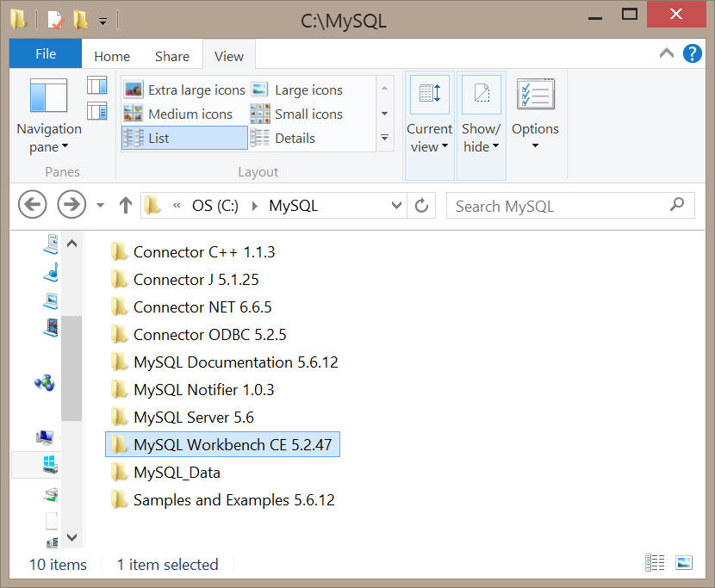Click the Options checklist icon
Image resolution: width=715 pixels, height=588 pixels.
pyautogui.click(x=535, y=95)
